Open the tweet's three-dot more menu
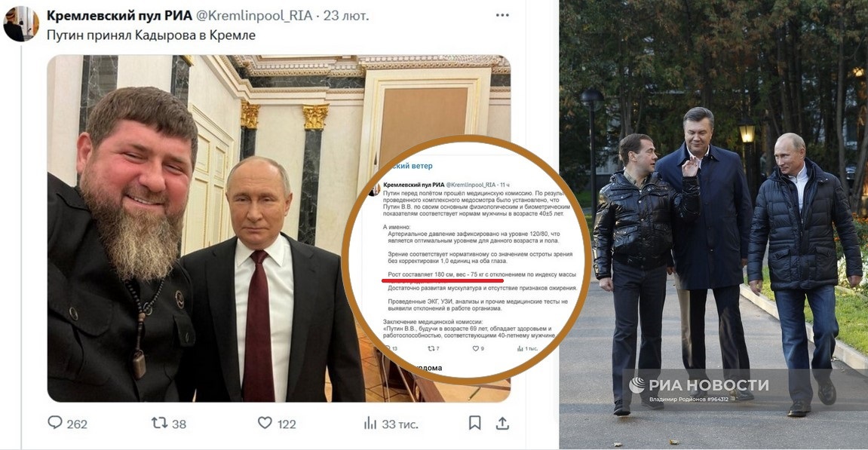Viewport: 868px width, 450px height. pyautogui.click(x=502, y=16)
